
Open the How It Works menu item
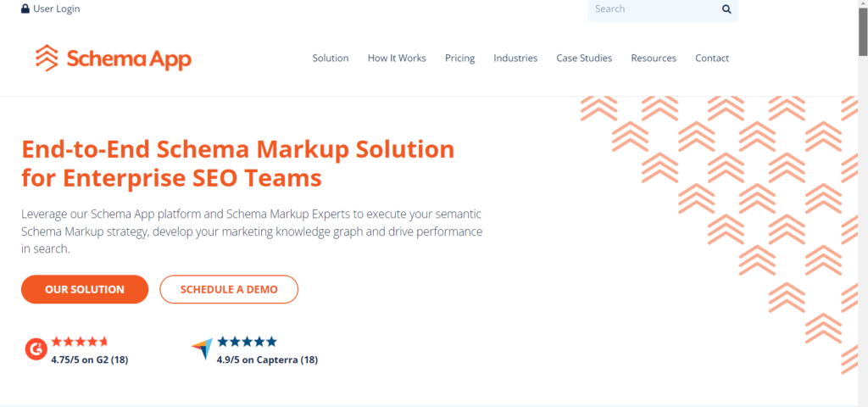(x=397, y=59)
